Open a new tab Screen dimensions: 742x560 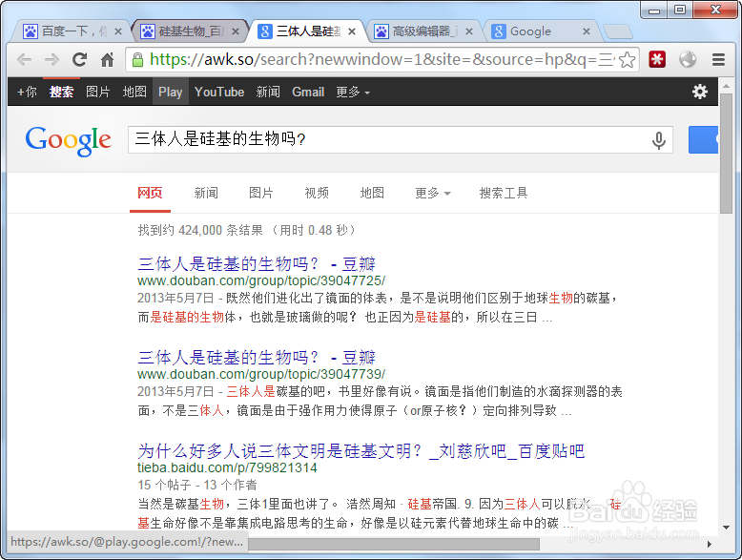tap(618, 31)
